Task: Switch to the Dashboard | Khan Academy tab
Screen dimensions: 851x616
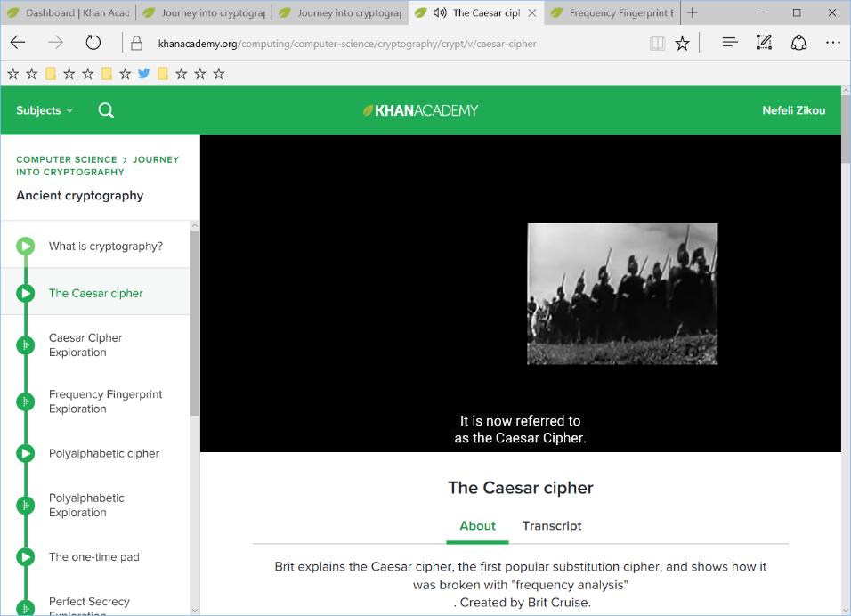Action: (x=69, y=12)
